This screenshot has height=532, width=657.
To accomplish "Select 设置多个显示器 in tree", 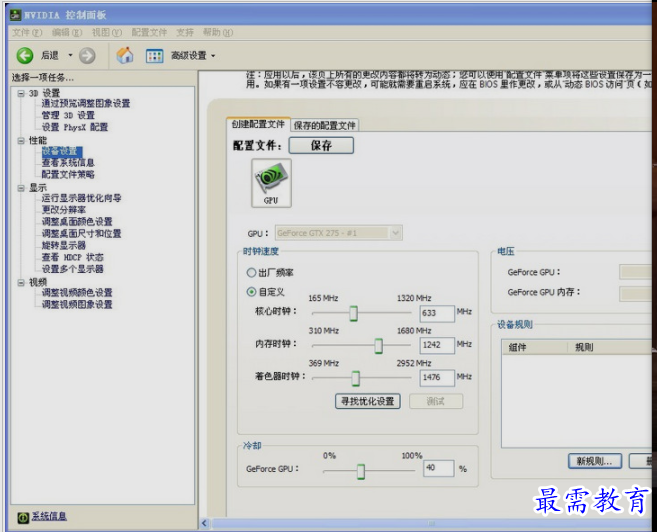I will [x=72, y=269].
